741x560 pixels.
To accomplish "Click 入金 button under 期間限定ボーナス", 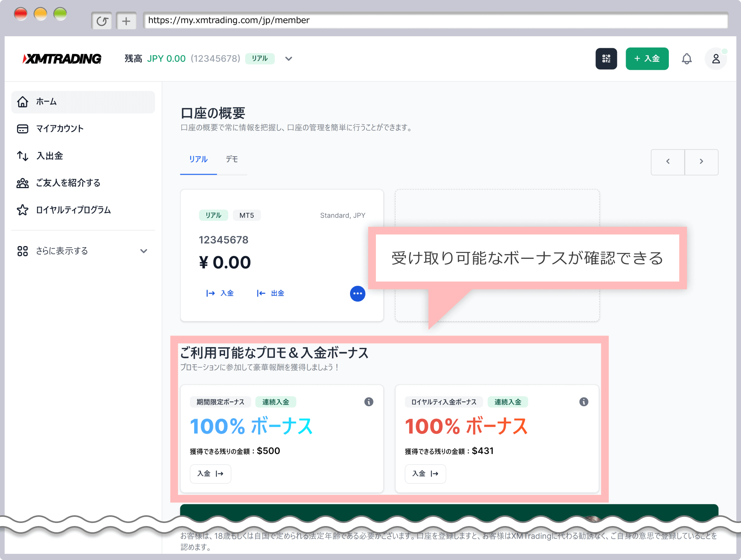I will click(x=210, y=474).
